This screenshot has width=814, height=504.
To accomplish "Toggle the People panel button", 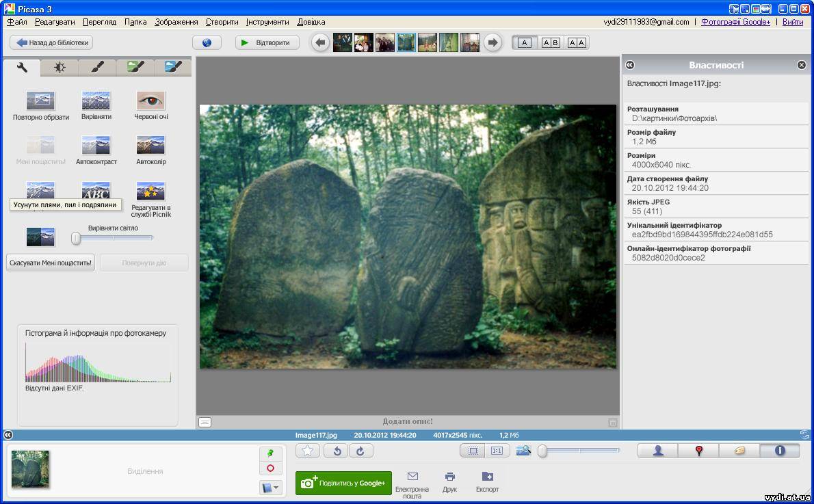I will click(x=658, y=451).
